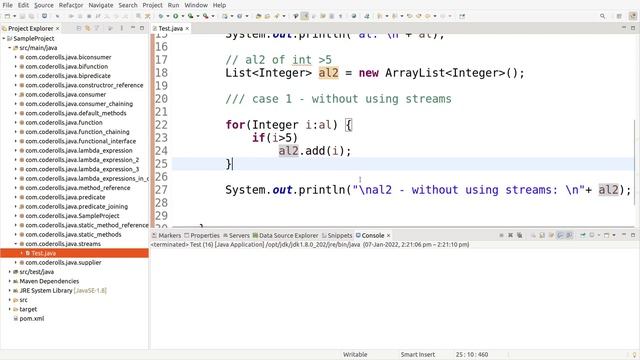Image resolution: width=640 pixels, height=360 pixels.
Task: Collapse the src/main/java folder node
Action: [x=10, y=48]
